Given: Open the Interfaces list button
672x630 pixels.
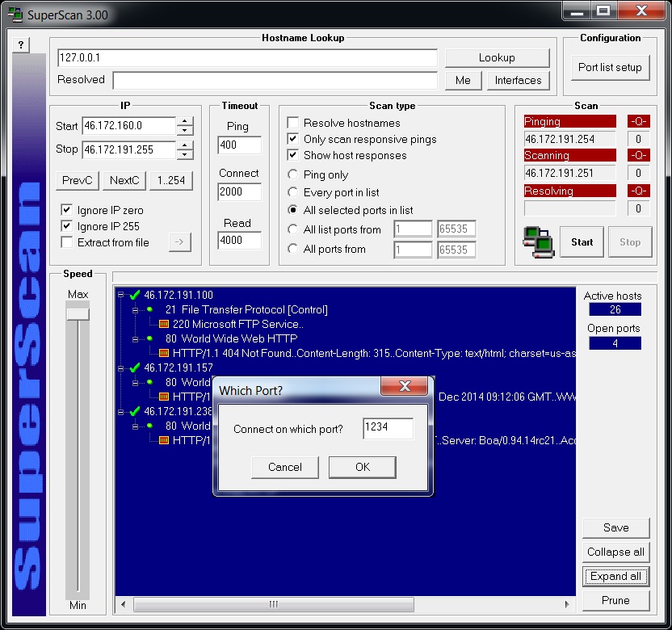Looking at the screenshot, I should [519, 81].
